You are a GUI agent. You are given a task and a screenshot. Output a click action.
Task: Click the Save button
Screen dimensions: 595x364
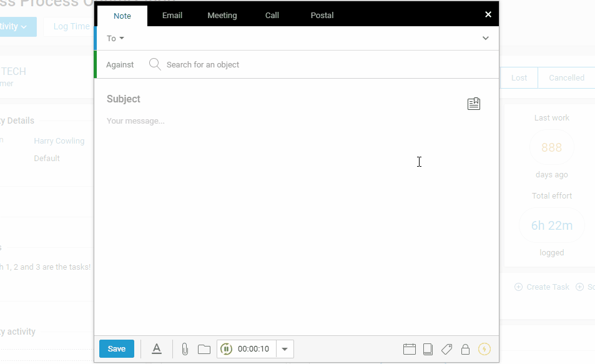pos(117,349)
